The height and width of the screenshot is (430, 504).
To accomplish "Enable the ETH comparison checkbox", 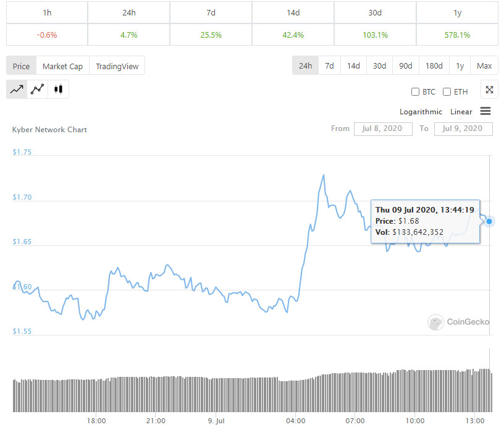I will (x=447, y=92).
